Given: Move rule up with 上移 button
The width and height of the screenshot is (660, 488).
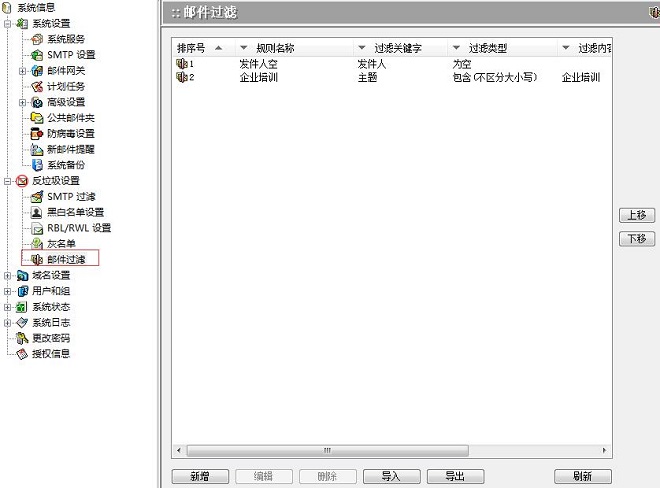Looking at the screenshot, I should [x=637, y=215].
